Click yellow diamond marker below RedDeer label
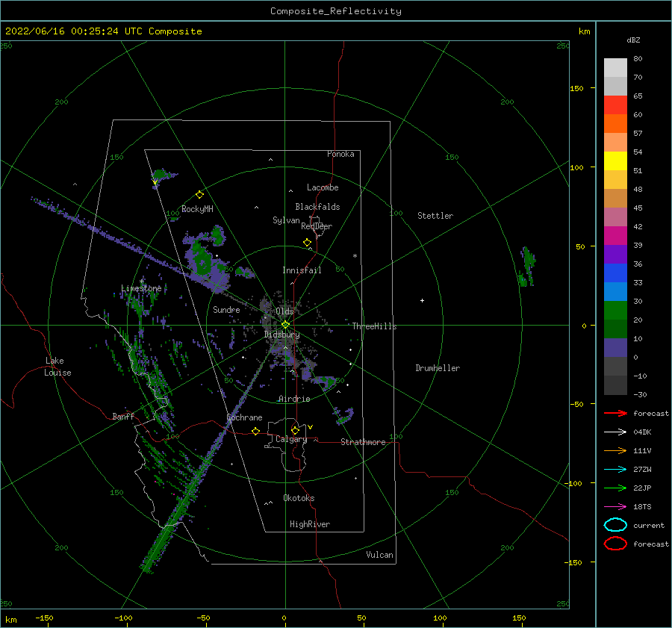The image size is (672, 628). pos(307,243)
